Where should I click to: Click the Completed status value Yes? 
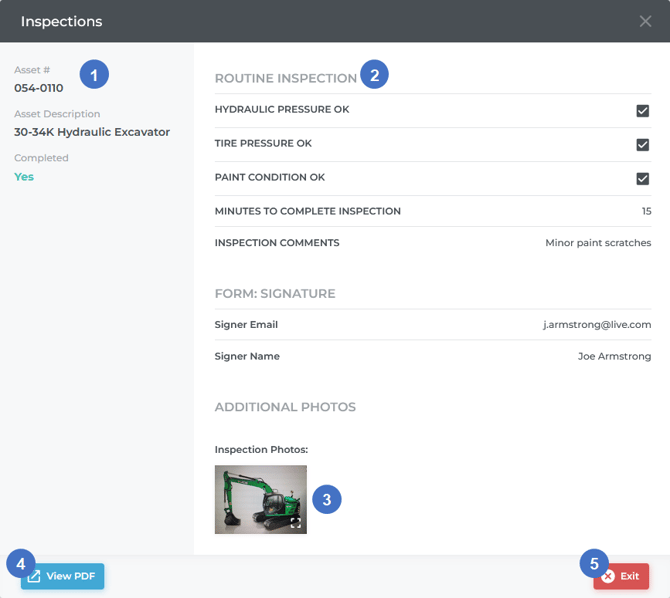click(x=24, y=177)
